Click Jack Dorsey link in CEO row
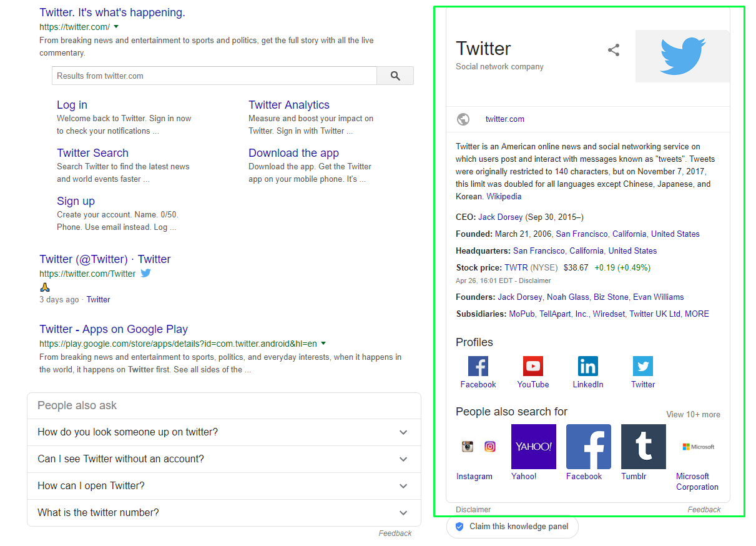The image size is (756, 546). click(x=501, y=217)
